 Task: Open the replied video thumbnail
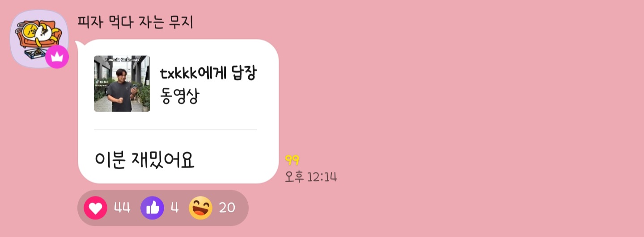tap(122, 83)
